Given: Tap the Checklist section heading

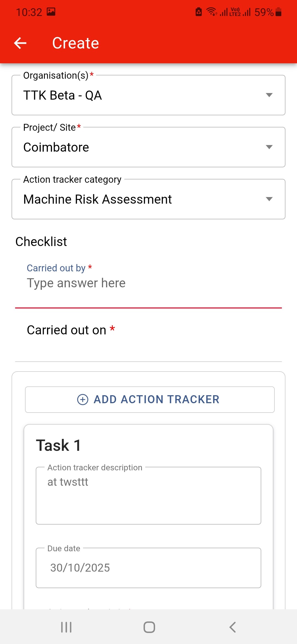Looking at the screenshot, I should pos(41,242).
